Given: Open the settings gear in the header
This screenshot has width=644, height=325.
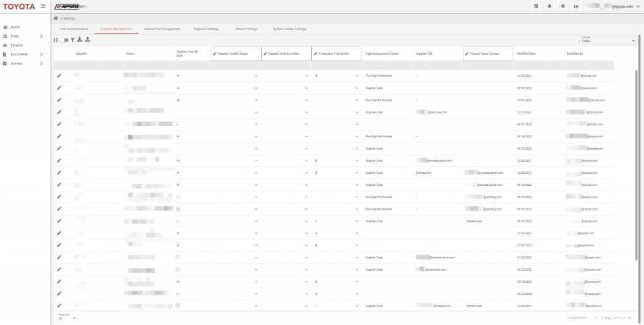Looking at the screenshot, I should (563, 6).
